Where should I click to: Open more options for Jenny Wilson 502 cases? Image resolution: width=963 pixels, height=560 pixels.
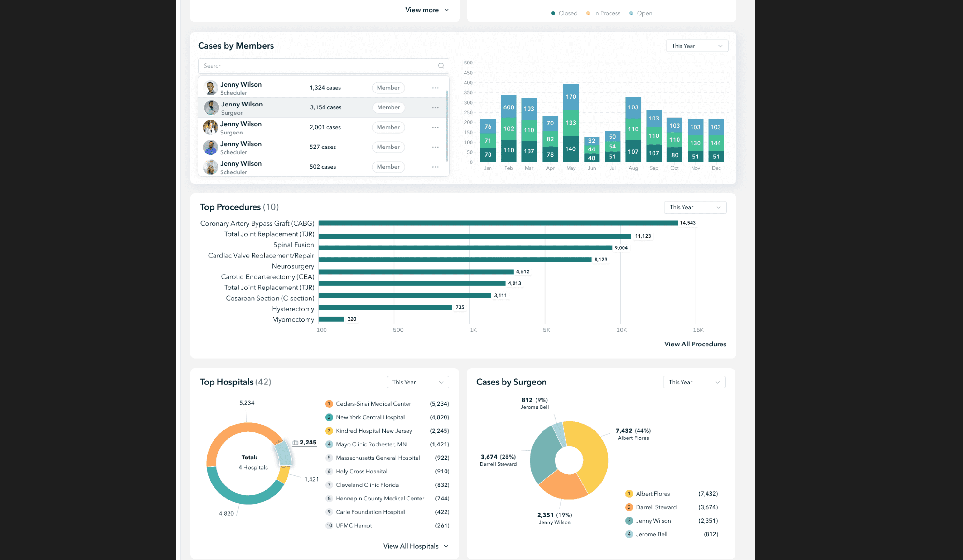pyautogui.click(x=435, y=167)
